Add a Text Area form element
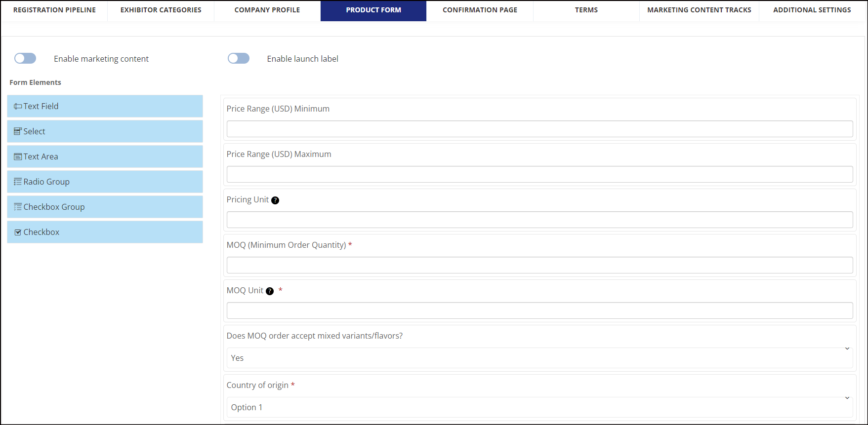Viewport: 868px width, 425px height. click(x=105, y=156)
